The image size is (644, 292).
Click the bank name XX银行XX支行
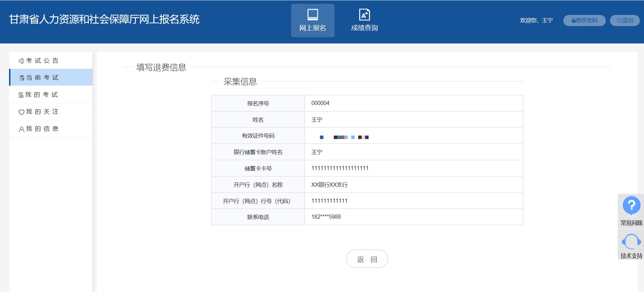pyautogui.click(x=329, y=185)
